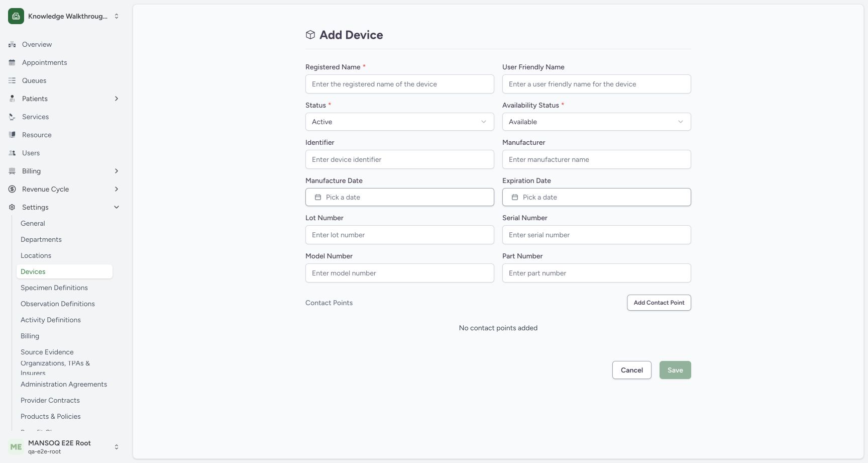
Task: Click calendar icon in Manufacture Date field
Action: tap(318, 197)
